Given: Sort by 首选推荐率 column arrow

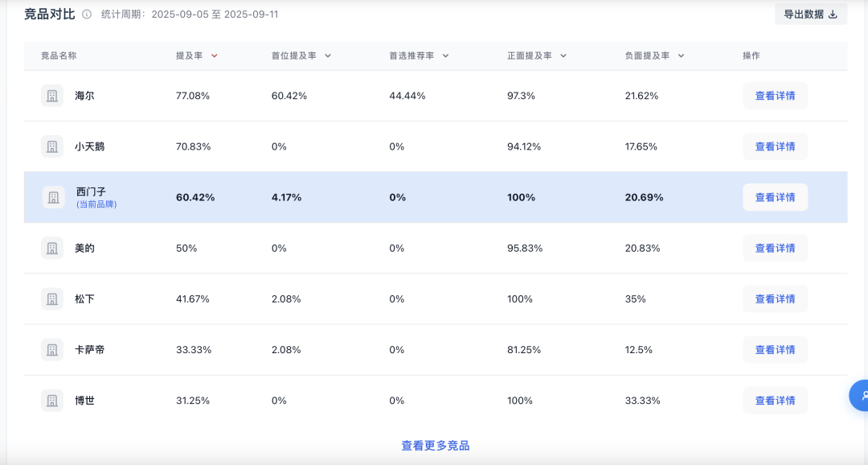Looking at the screenshot, I should click(x=445, y=56).
